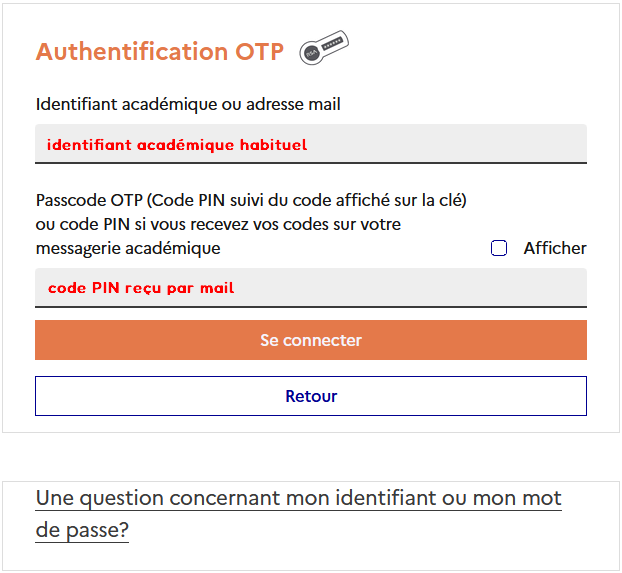Screen dimensions: 622x573
Task: Click the RSA key token icon
Action: click(x=324, y=48)
